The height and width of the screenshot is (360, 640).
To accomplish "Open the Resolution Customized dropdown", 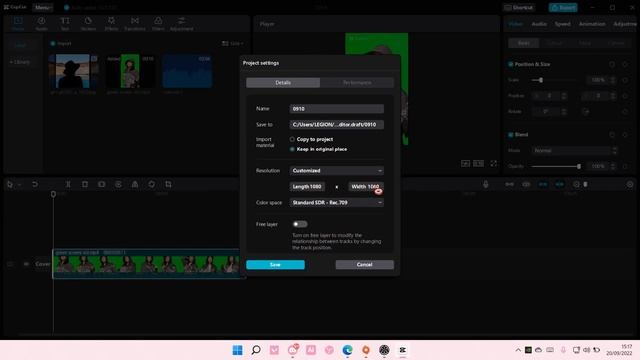I will point(337,171).
